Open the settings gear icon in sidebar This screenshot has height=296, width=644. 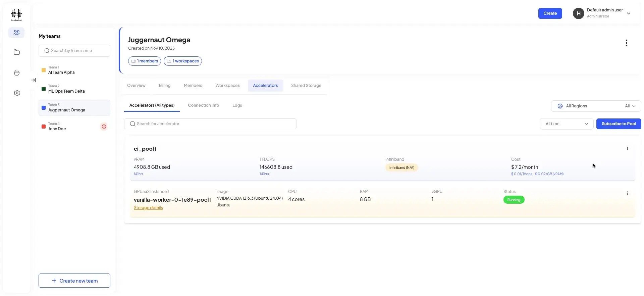16,93
